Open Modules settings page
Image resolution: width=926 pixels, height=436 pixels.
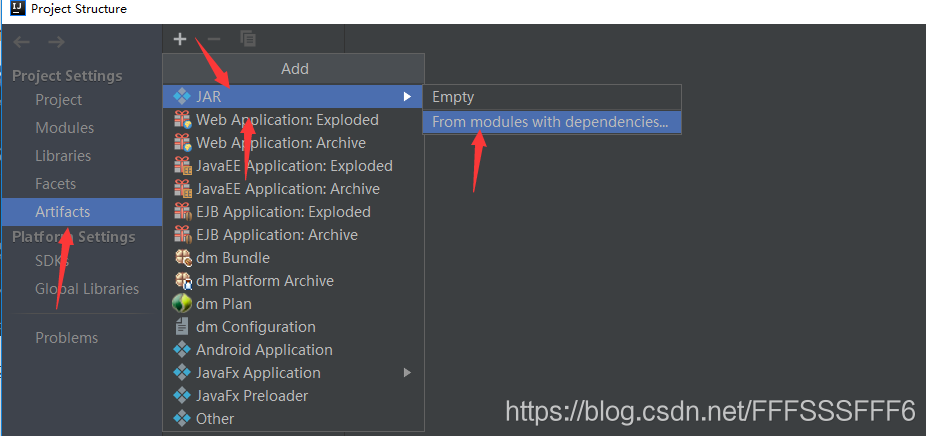pyautogui.click(x=64, y=128)
